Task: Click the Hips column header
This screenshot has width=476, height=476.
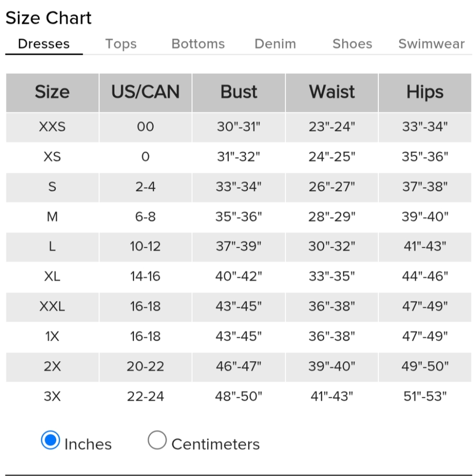Action: [x=425, y=93]
